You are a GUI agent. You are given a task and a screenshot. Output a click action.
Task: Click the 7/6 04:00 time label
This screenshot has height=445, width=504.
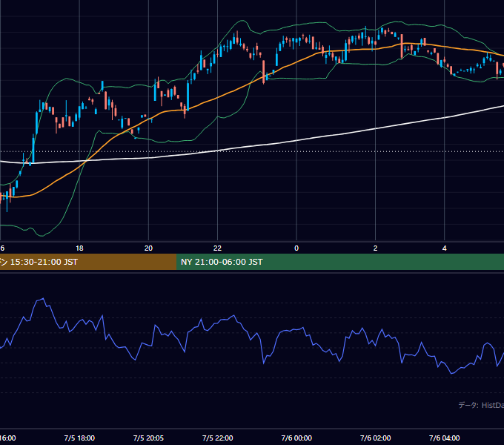[444, 438]
